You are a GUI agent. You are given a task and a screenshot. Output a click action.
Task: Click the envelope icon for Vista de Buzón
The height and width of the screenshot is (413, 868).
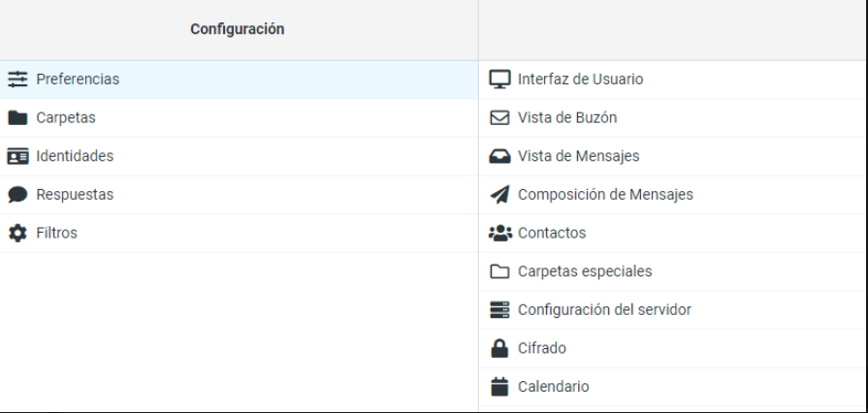(499, 118)
